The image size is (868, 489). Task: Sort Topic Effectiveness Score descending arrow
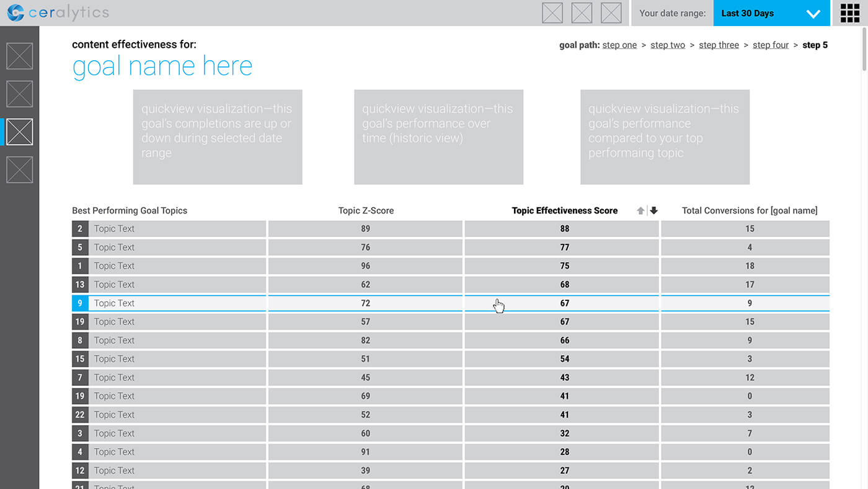pyautogui.click(x=653, y=211)
